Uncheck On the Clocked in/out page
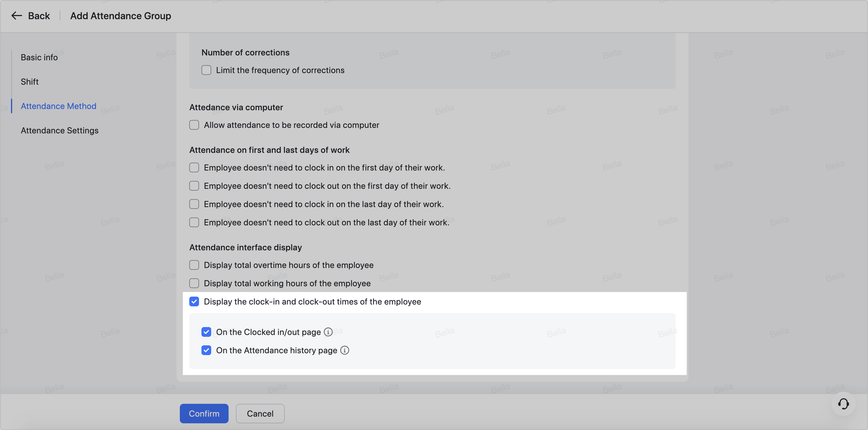Viewport: 868px width, 430px height. tap(206, 332)
